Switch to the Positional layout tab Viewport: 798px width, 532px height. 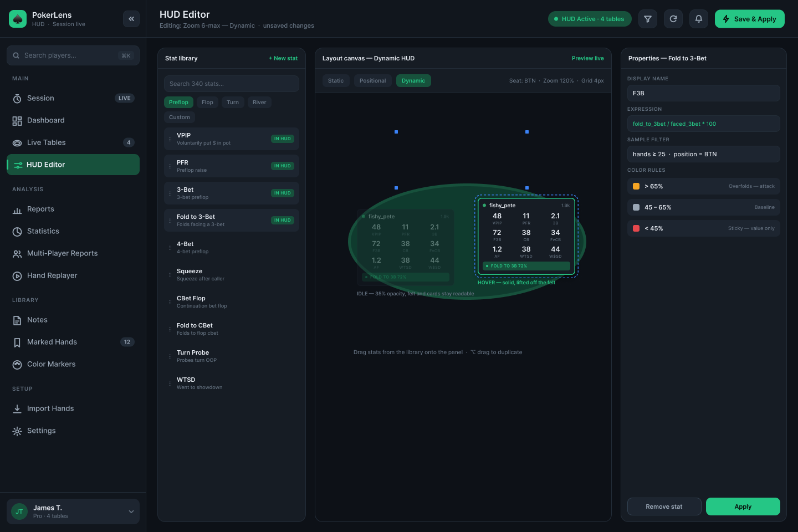(372, 80)
